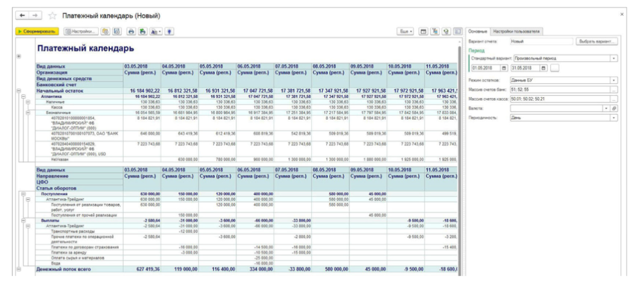Collapse the Выплаты group
Image resolution: width=644 pixels, height=296 pixels.
click(23, 221)
